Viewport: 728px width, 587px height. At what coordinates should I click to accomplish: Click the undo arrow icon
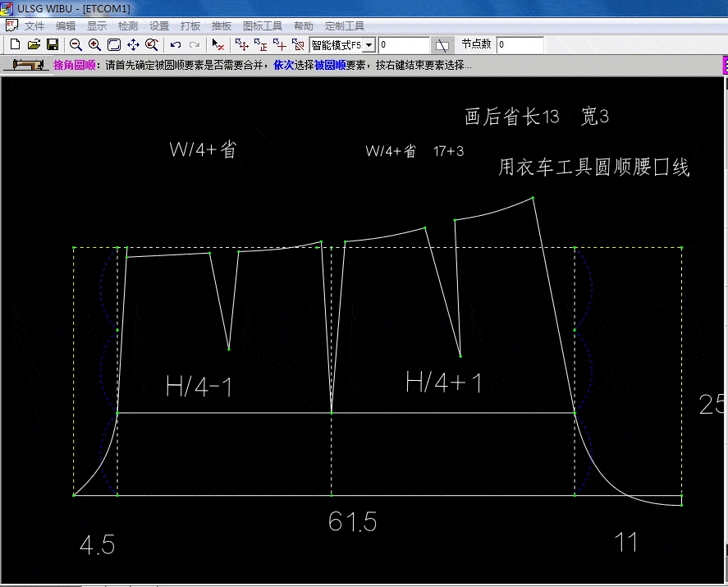pos(176,44)
